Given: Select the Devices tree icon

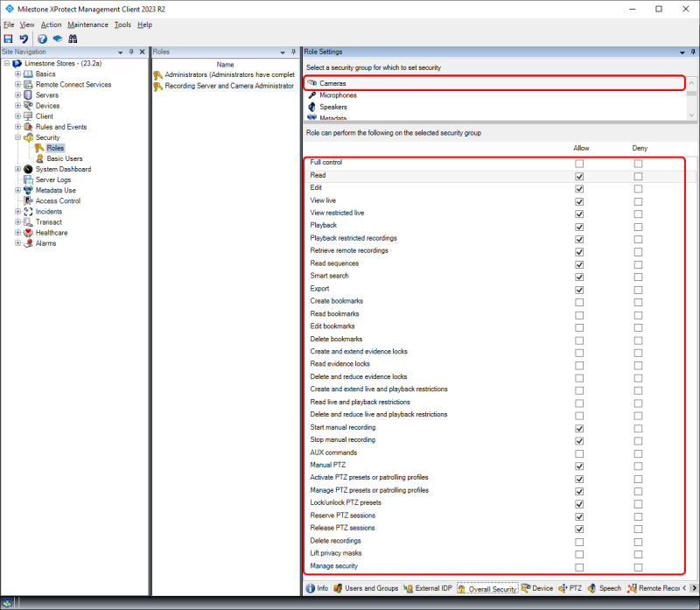Looking at the screenshot, I should pyautogui.click(x=28, y=106).
